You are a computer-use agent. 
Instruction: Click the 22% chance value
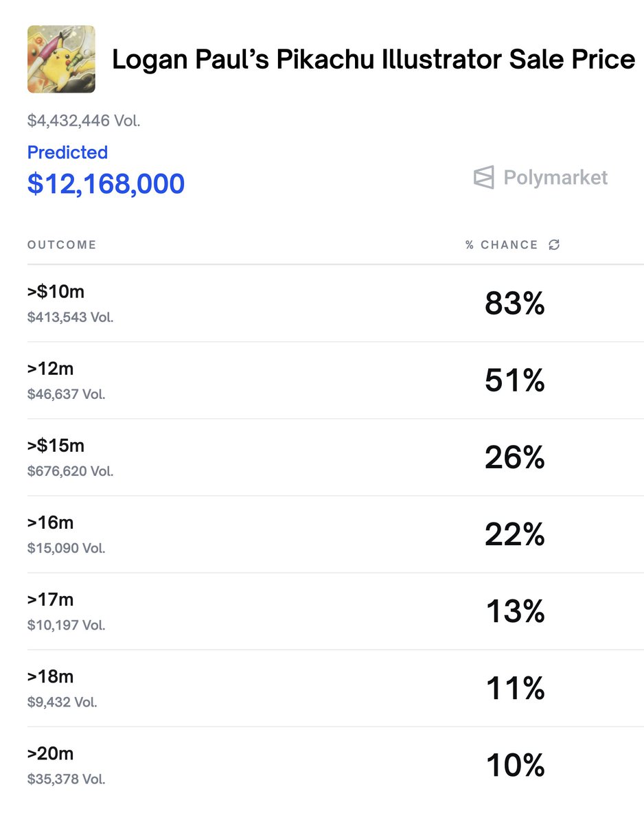pyautogui.click(x=515, y=534)
